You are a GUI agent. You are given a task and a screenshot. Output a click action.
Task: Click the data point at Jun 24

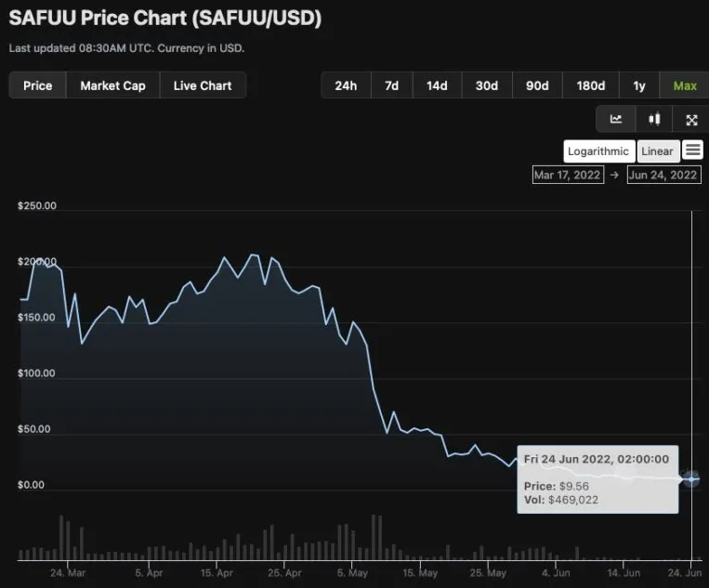(691, 478)
